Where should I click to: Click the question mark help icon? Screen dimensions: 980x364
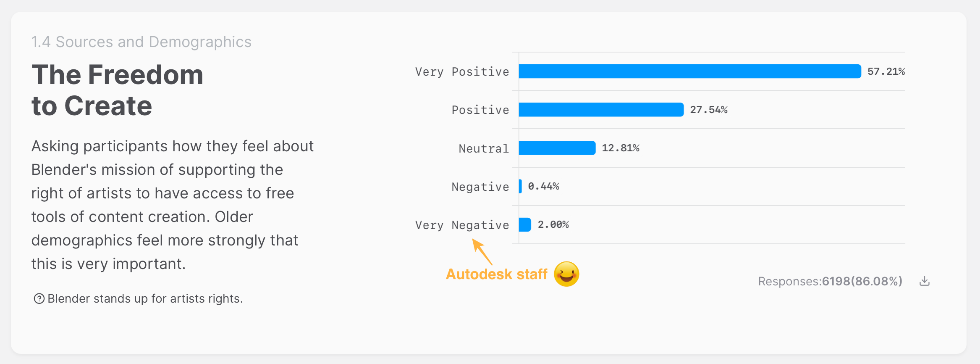tap(39, 299)
